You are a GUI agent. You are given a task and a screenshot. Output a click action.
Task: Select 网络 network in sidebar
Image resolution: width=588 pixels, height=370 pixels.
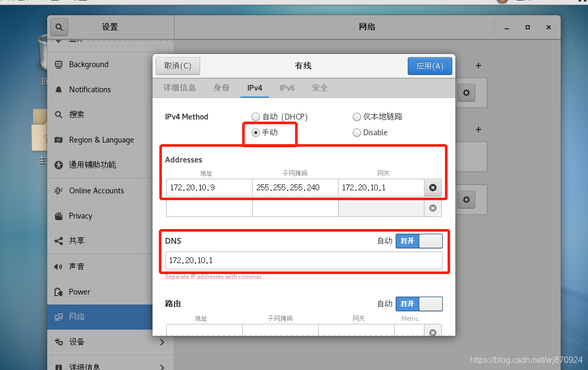pyautogui.click(x=100, y=317)
